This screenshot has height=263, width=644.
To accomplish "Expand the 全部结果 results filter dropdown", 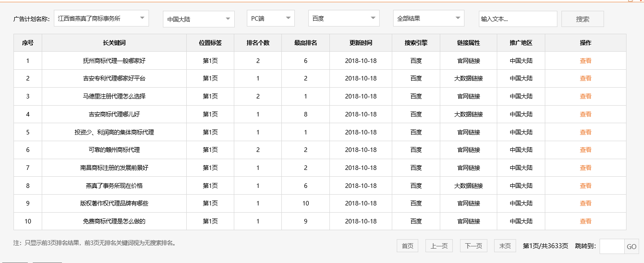I will pyautogui.click(x=428, y=18).
